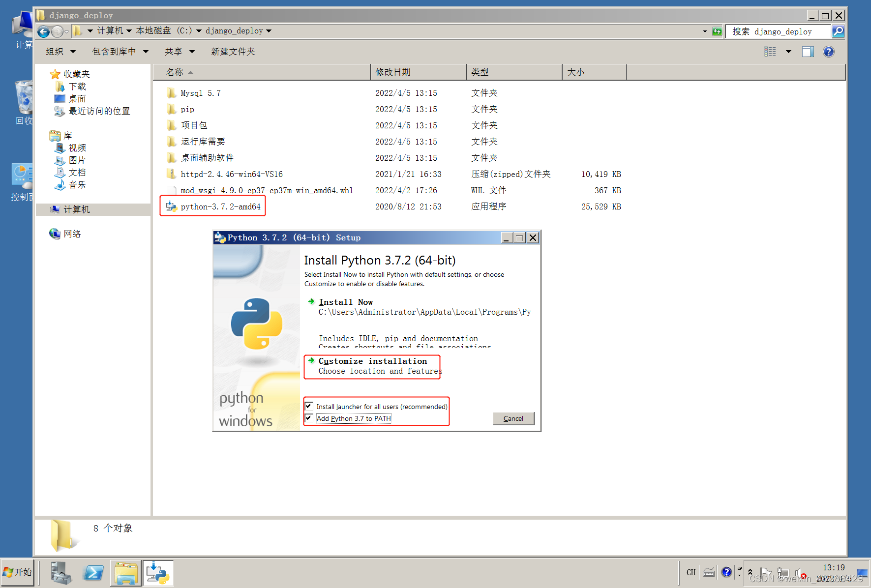Minimize the Python Setup dialog
Viewport: 871px width, 588px height.
coord(507,238)
